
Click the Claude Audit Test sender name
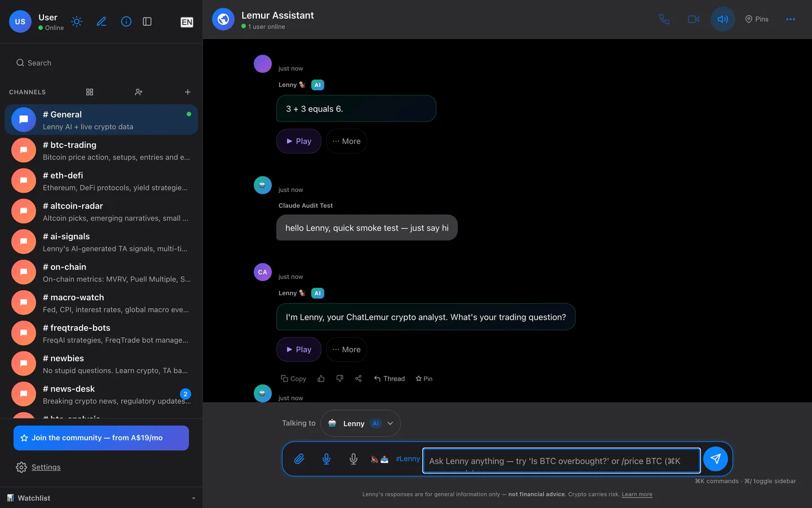[x=306, y=205]
